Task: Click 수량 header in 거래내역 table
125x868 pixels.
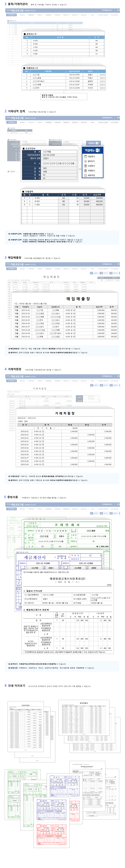Action: point(74,195)
